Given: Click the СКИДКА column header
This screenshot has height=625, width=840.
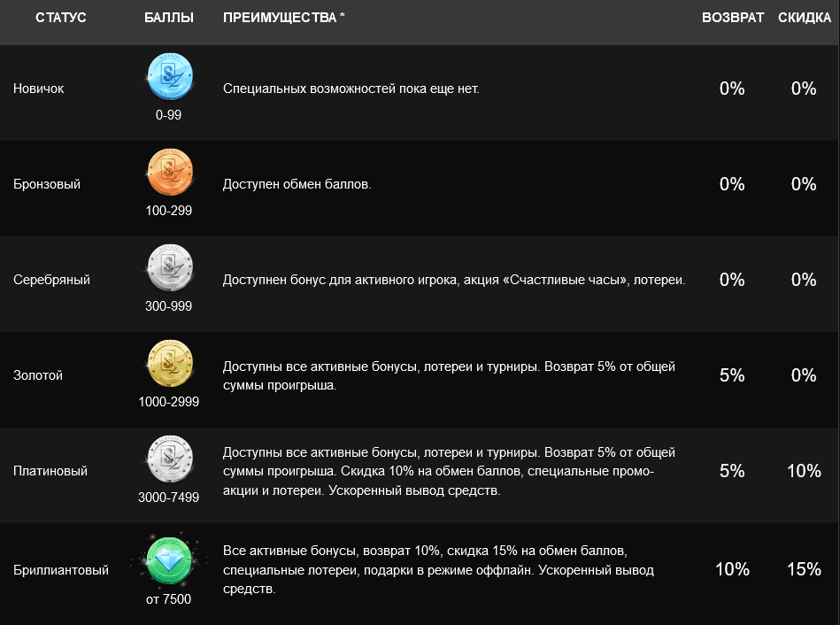Looking at the screenshot, I should [804, 18].
